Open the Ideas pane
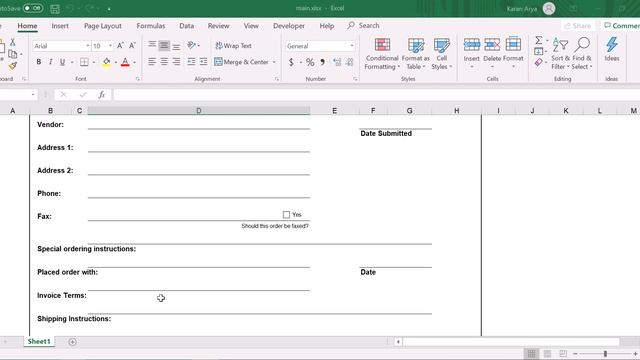640x360 pixels. point(611,50)
